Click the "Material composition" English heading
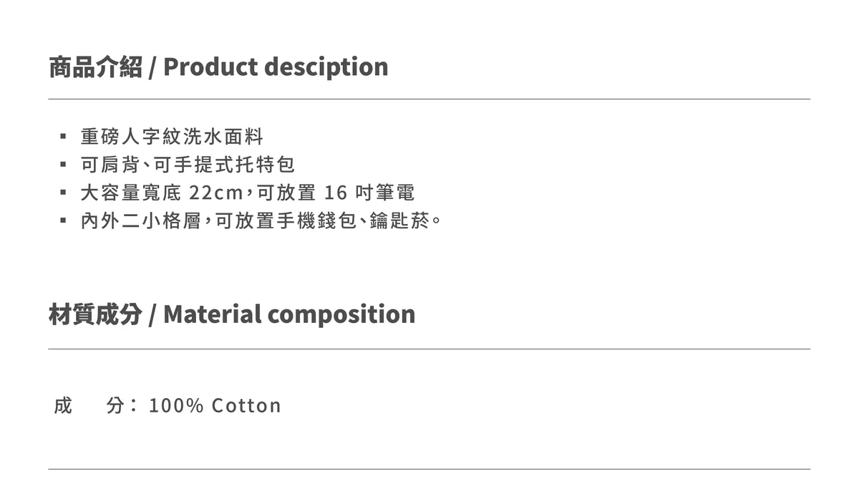This screenshot has height=504, width=859. [x=289, y=314]
